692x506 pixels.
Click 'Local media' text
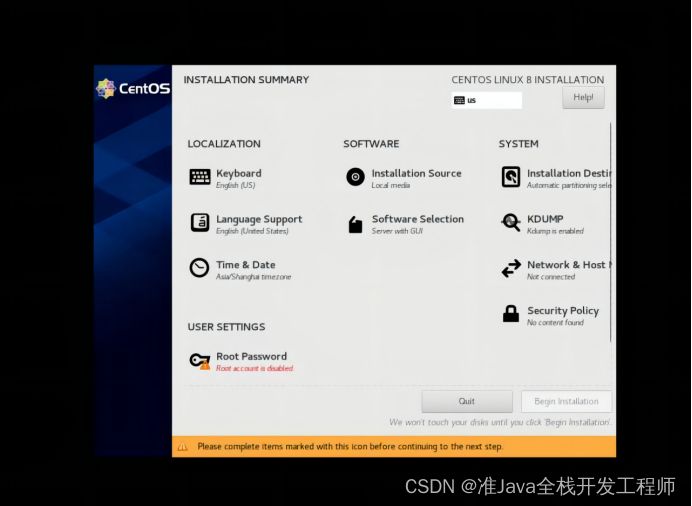click(x=391, y=185)
